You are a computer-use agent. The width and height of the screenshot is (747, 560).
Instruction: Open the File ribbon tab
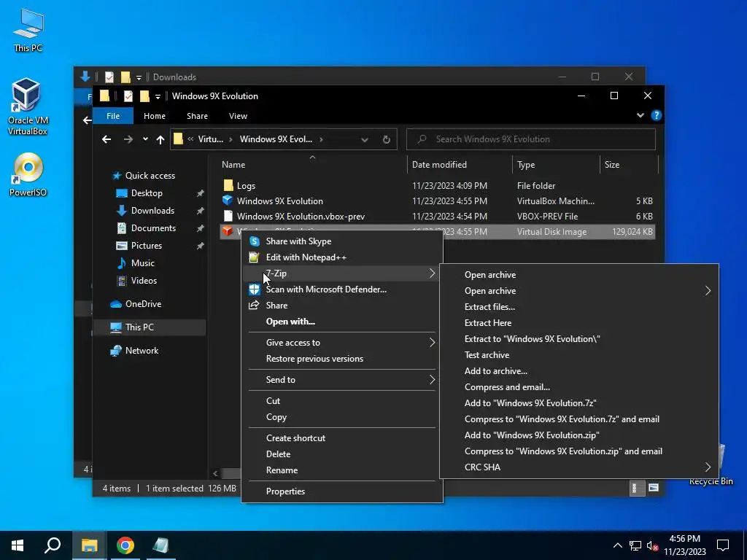(113, 116)
